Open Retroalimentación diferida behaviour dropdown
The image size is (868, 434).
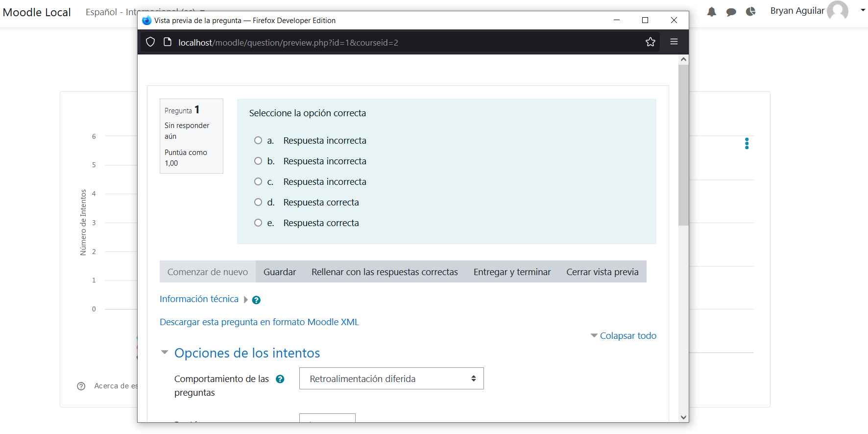coord(391,379)
